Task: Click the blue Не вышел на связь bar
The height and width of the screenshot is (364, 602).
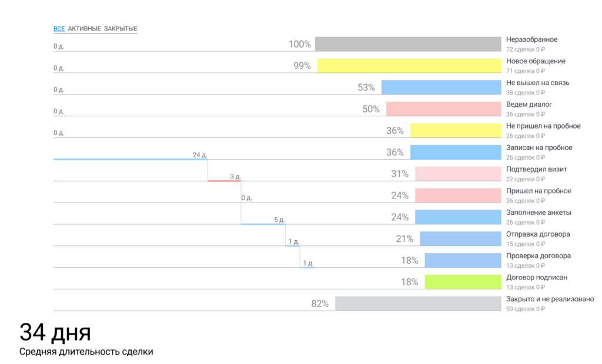Action: pyautogui.click(x=440, y=87)
